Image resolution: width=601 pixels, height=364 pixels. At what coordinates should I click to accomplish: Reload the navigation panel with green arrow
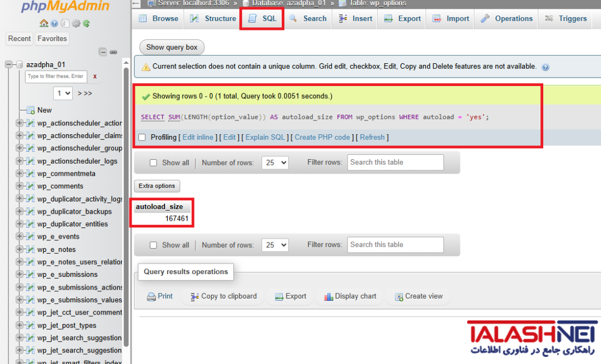[87, 23]
